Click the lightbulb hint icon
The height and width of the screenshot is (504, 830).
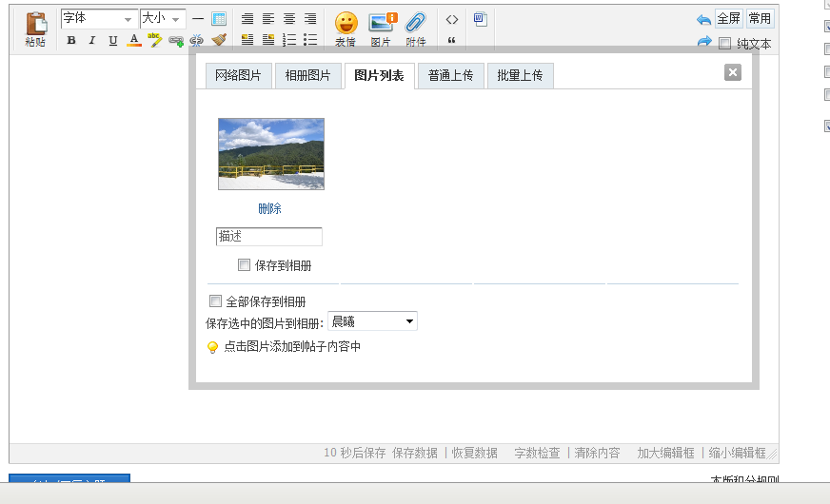(x=212, y=347)
